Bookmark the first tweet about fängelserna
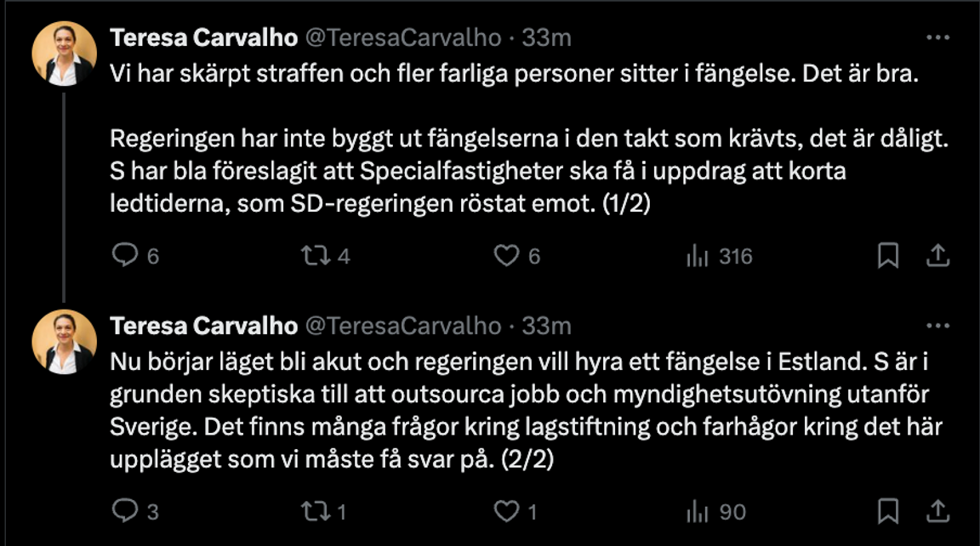Image resolution: width=980 pixels, height=546 pixels. (887, 255)
